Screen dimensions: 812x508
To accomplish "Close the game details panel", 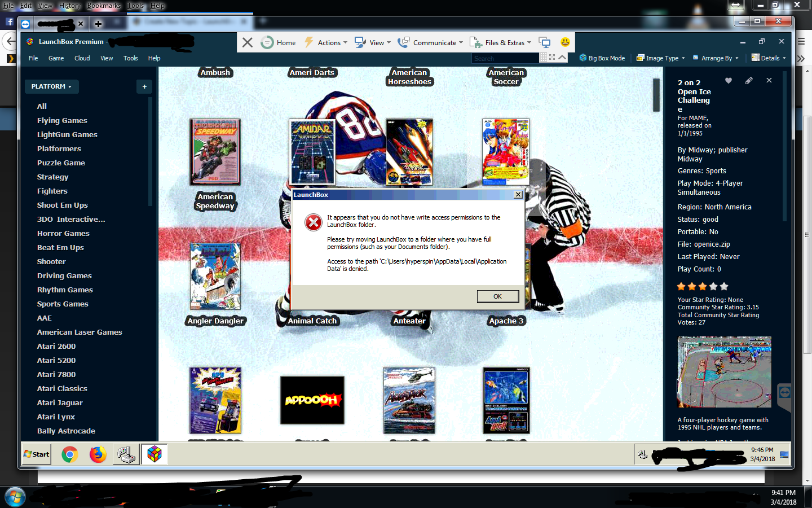I will coord(769,81).
